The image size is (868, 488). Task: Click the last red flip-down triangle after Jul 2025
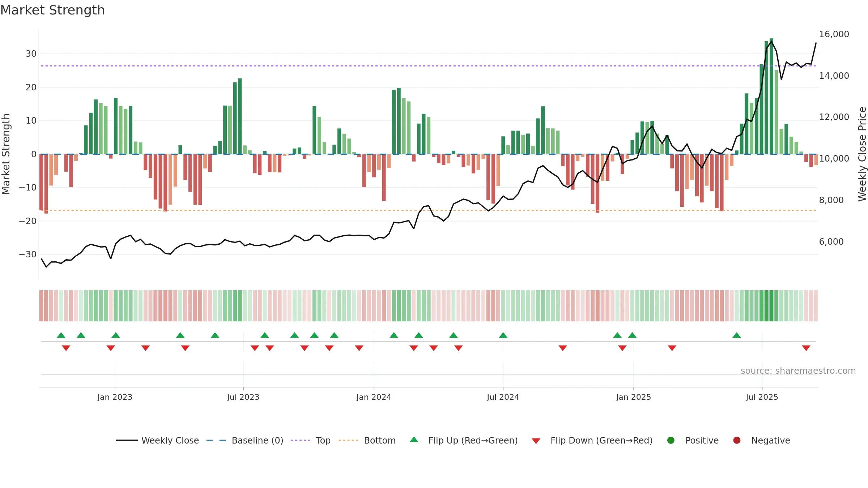[x=806, y=348]
